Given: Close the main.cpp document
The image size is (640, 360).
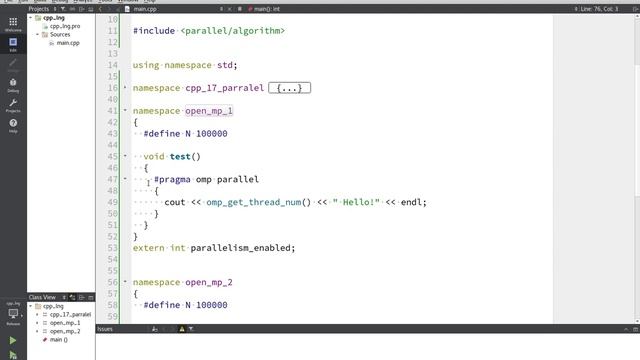Looking at the screenshot, I should pyautogui.click(x=230, y=9).
